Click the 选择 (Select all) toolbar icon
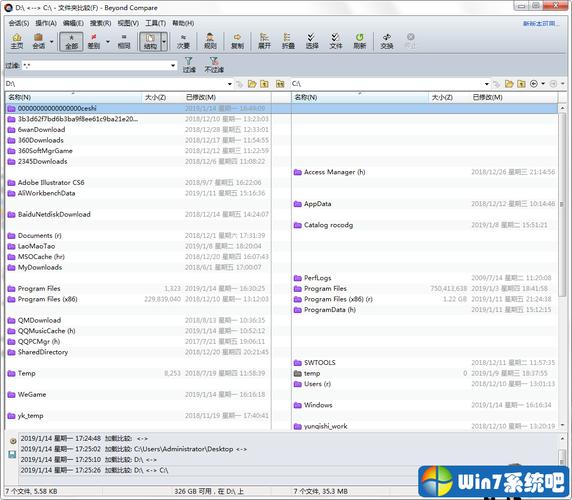The image size is (572, 500). tap(312, 41)
